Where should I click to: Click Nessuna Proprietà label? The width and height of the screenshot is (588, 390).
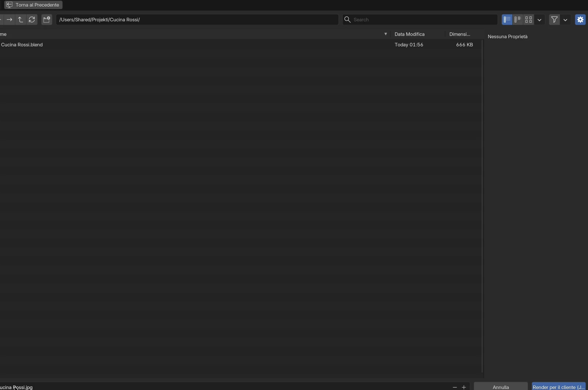508,36
